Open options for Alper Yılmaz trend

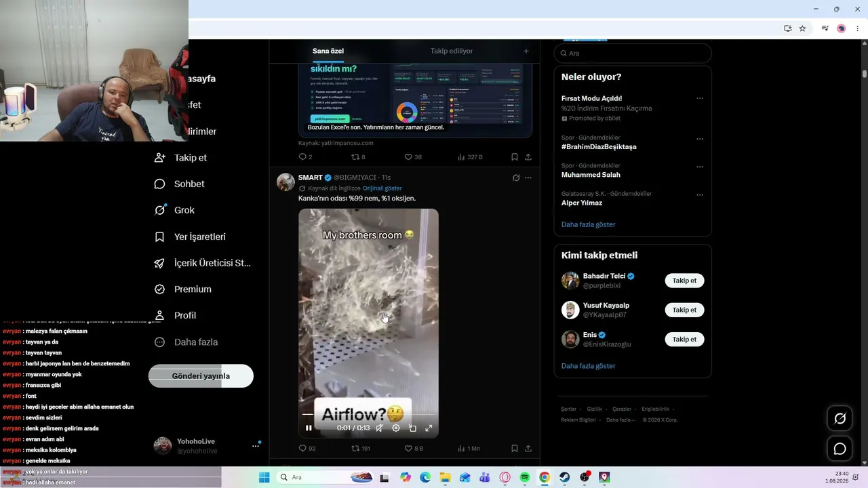pos(700,195)
